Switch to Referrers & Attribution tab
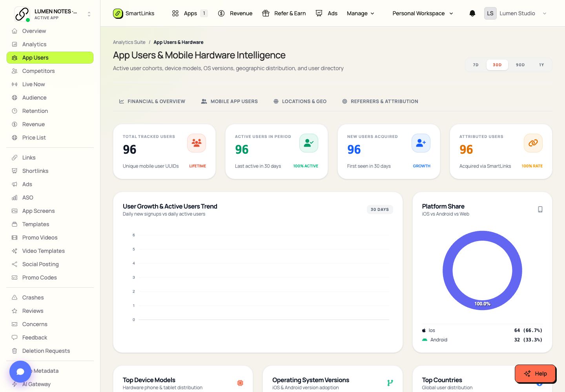This screenshot has height=392, width=565. [380, 101]
